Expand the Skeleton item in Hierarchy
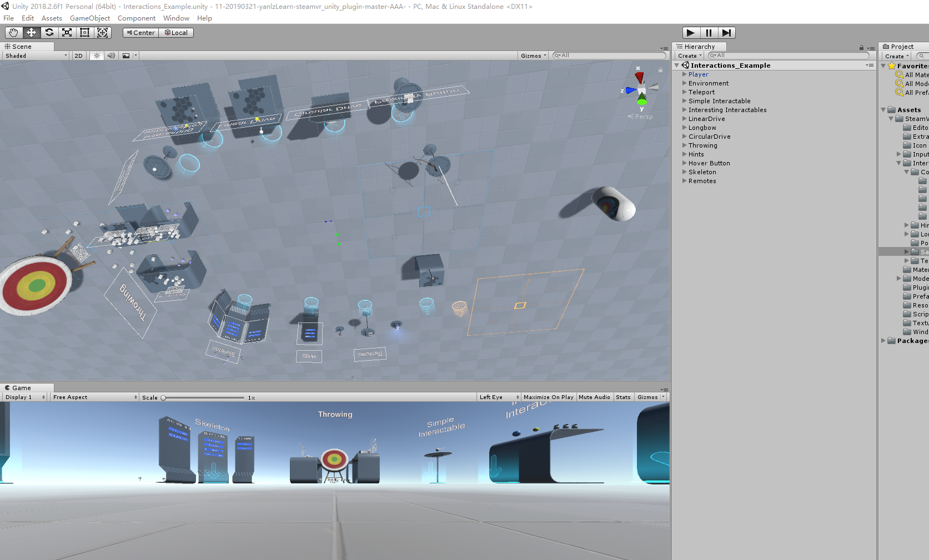Viewport: 929px width, 560px height. tap(684, 172)
